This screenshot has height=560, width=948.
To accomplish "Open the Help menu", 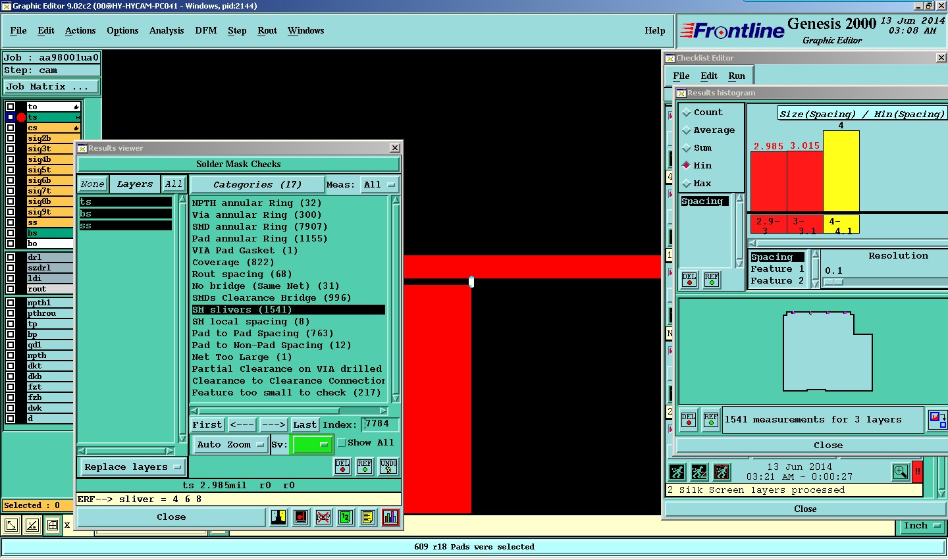I will [x=655, y=31].
